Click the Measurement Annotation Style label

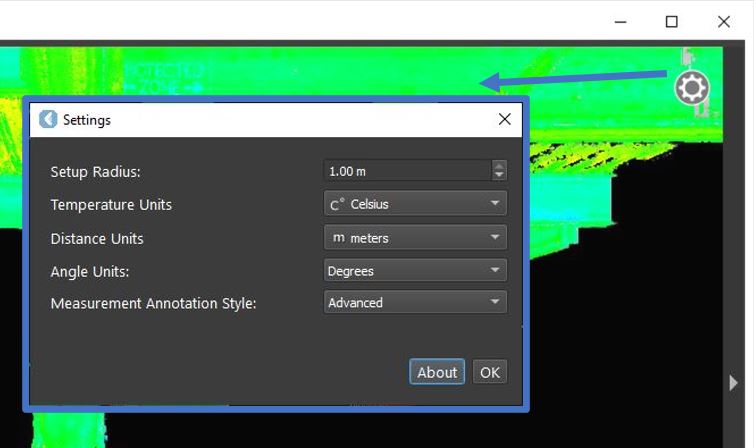153,303
